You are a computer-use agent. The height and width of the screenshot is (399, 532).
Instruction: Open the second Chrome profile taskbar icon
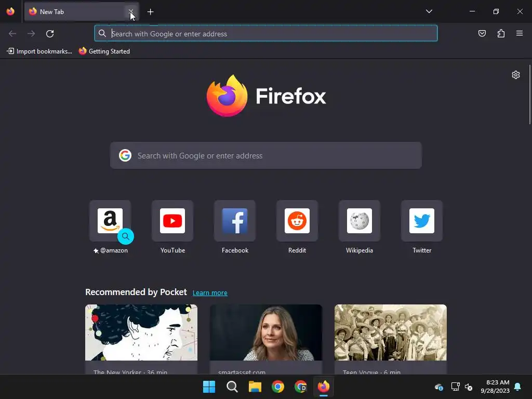(301, 387)
